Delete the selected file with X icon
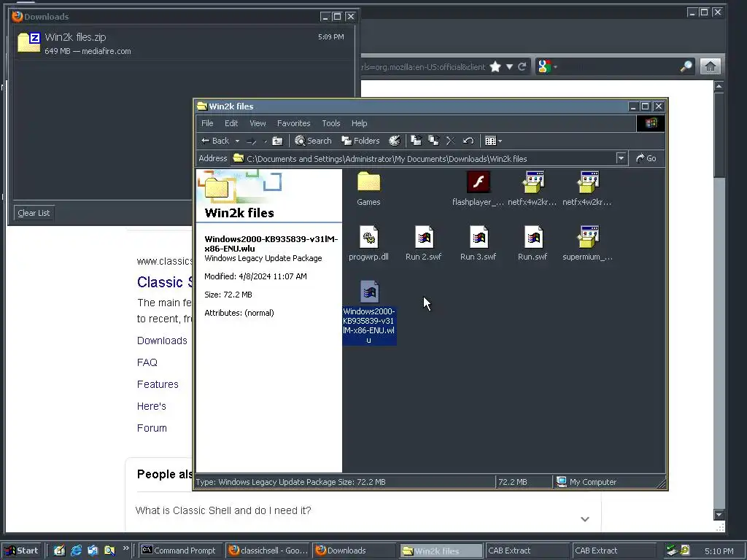The height and width of the screenshot is (560, 747). pos(450,141)
